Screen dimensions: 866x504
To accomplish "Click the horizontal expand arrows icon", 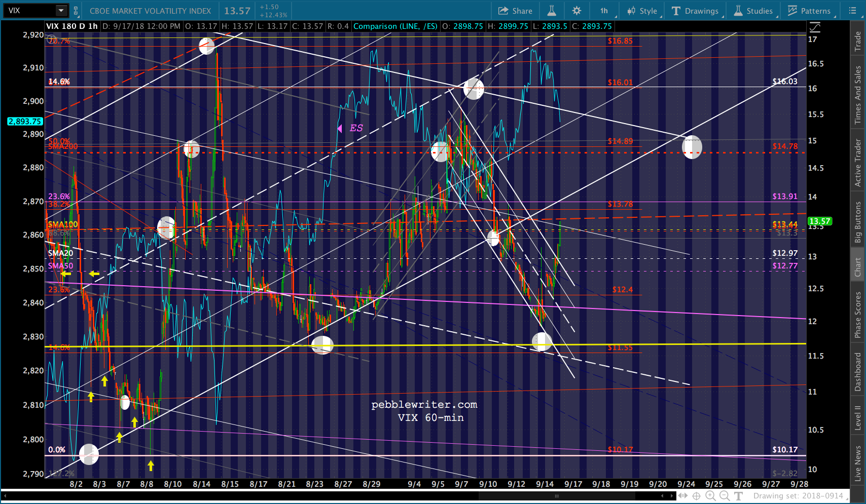I will (x=683, y=496).
